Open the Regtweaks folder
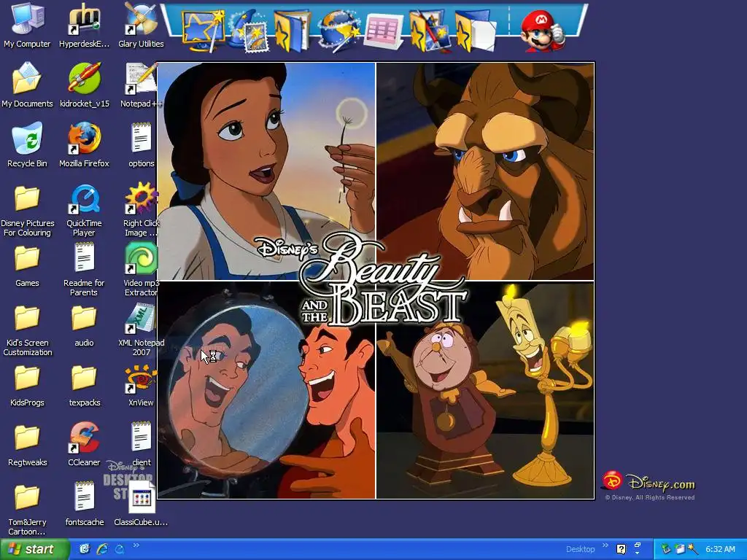Viewport: 747px width, 560px height. click(x=27, y=444)
